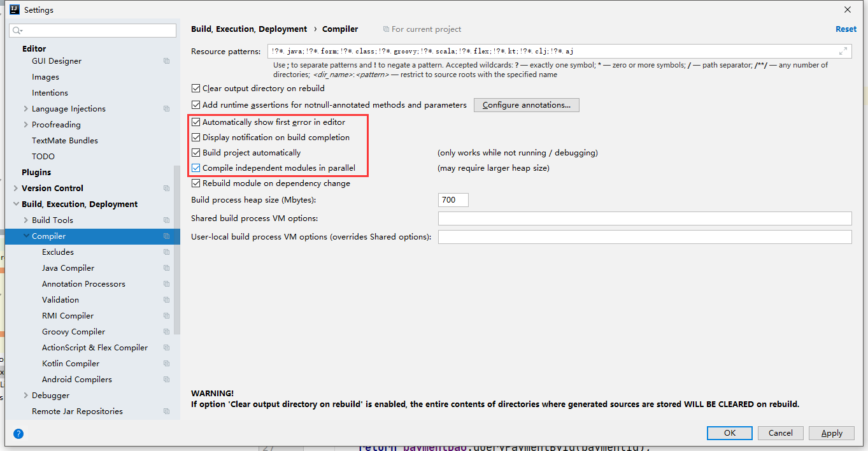This screenshot has width=868, height=451.
Task: Click the Configure annotations button
Action: 527,105
